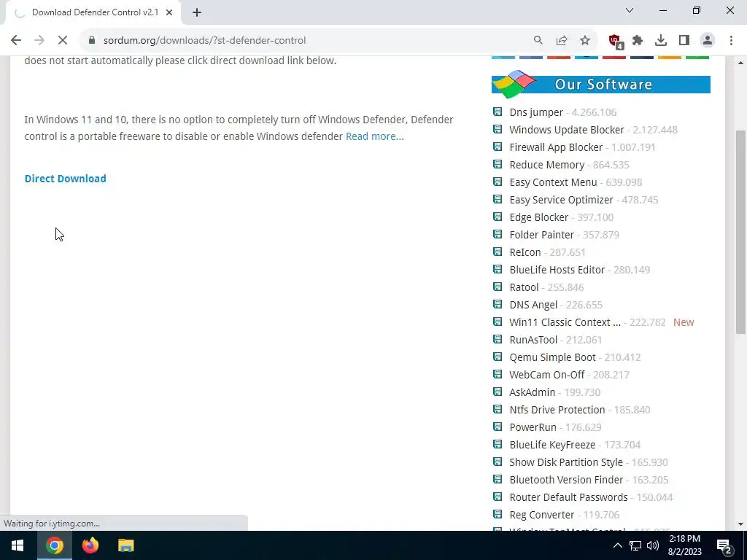
Task: Open Qemu Simple Boot link
Action: pyautogui.click(x=552, y=357)
